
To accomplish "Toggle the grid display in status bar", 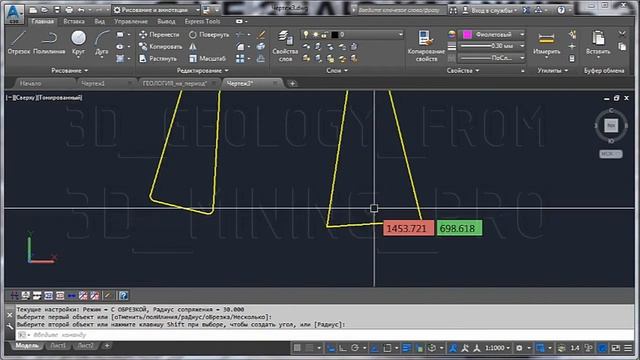I will pyautogui.click(x=297, y=348).
